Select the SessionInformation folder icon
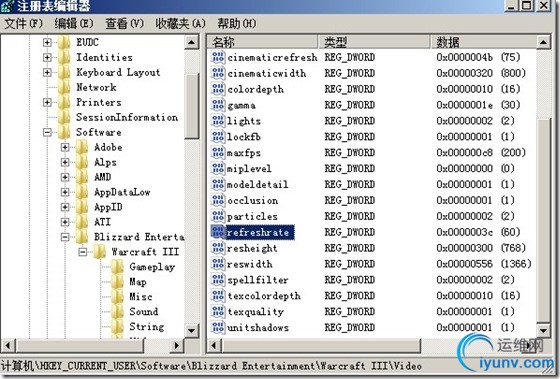560x379 pixels. pyautogui.click(x=64, y=117)
